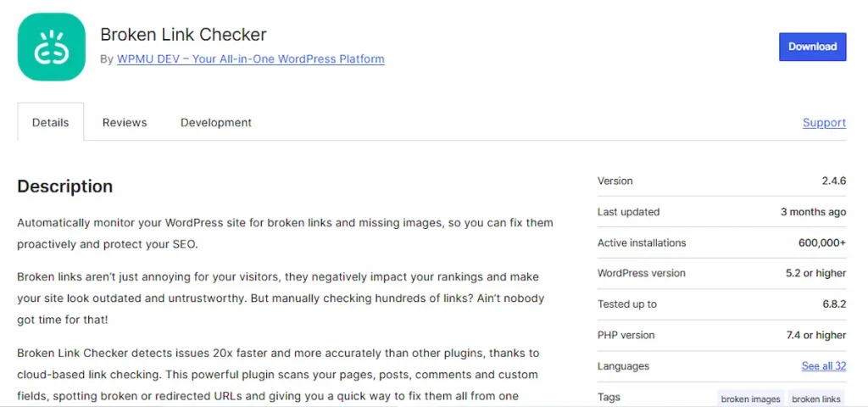Click the See all 32 languages link
The height and width of the screenshot is (407, 868).
[823, 366]
